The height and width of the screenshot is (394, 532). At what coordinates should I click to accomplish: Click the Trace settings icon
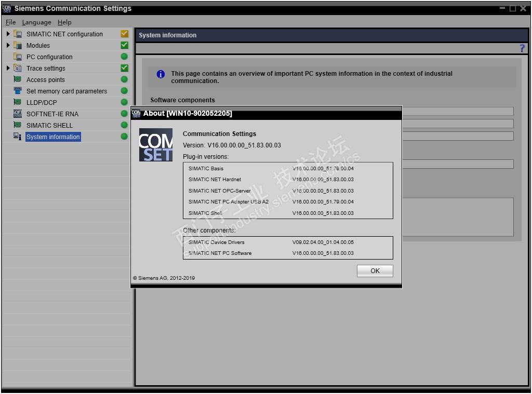(18, 68)
